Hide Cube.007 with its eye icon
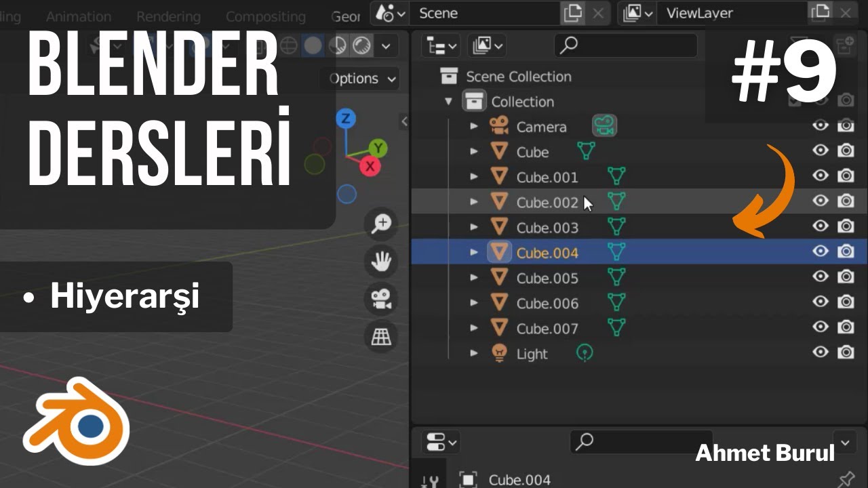This screenshot has width=868, height=488. 821,327
